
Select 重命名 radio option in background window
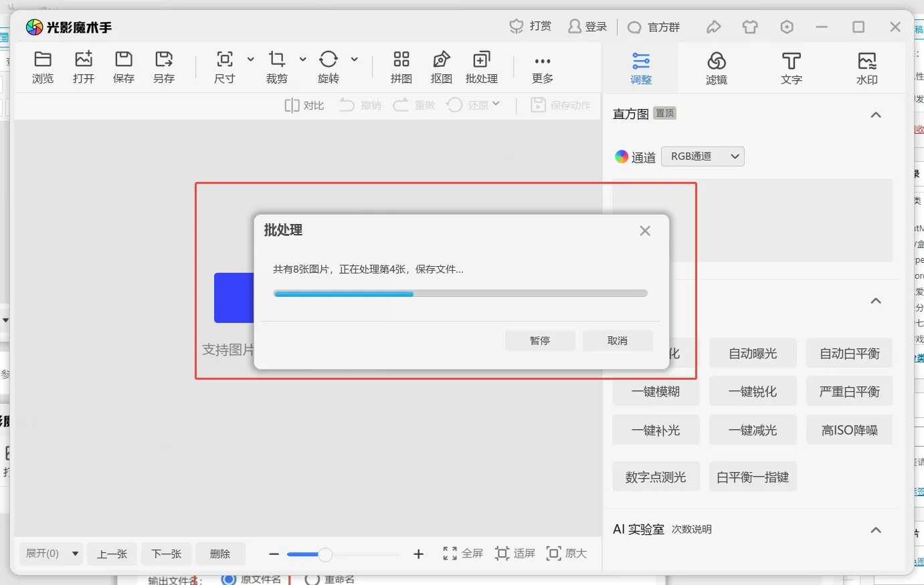tap(312, 580)
